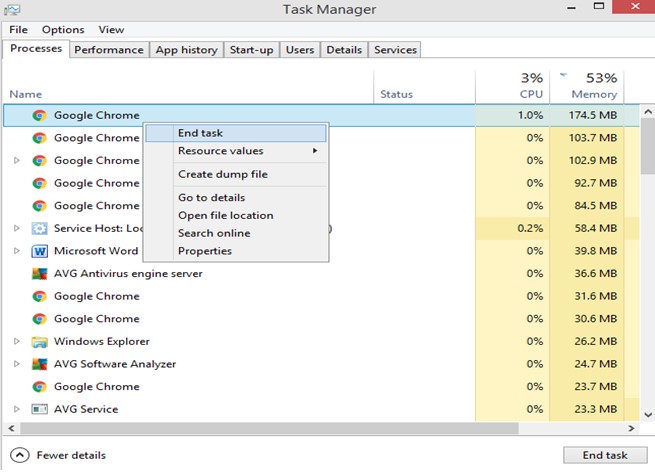Switch to the Services tab

click(395, 50)
